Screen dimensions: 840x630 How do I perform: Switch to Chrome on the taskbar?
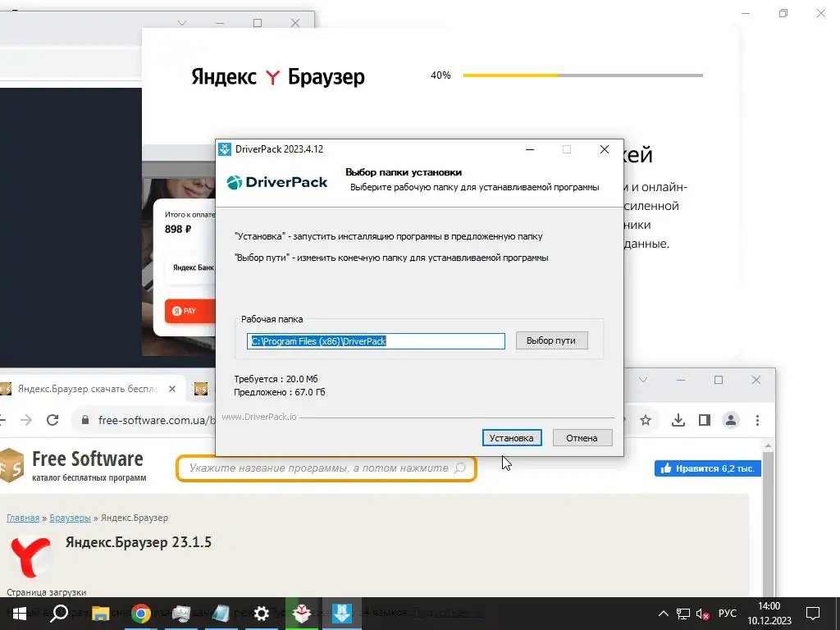141,614
